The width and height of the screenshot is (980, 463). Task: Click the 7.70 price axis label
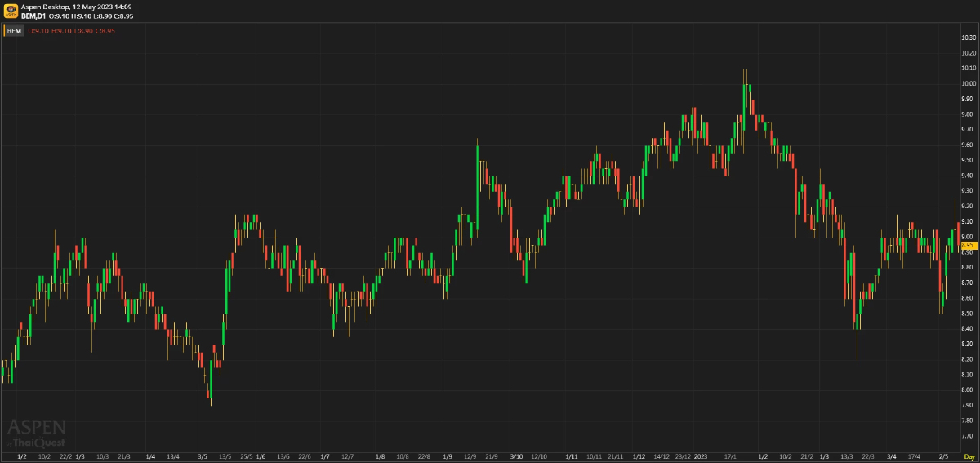click(x=968, y=436)
